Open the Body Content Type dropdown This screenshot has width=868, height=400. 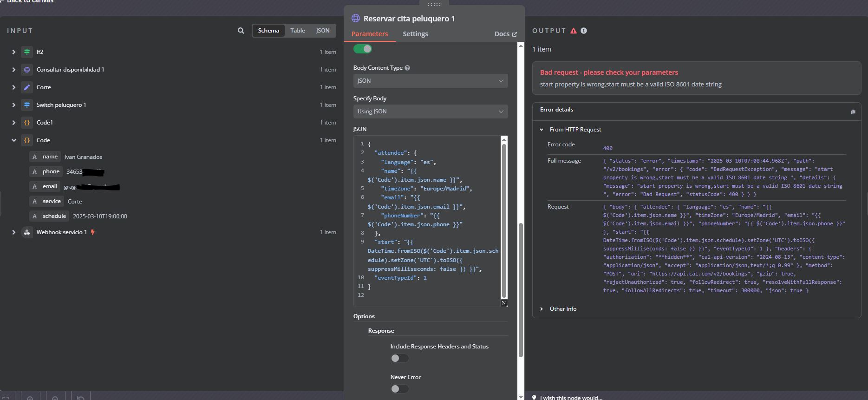click(431, 81)
